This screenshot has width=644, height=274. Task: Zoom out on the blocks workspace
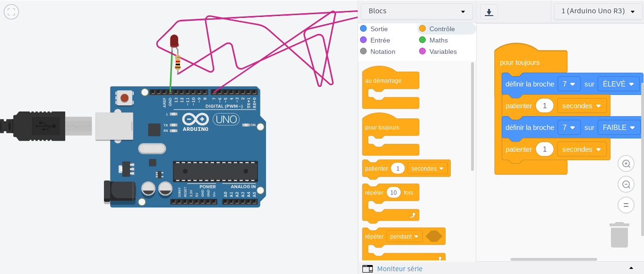[x=626, y=185]
